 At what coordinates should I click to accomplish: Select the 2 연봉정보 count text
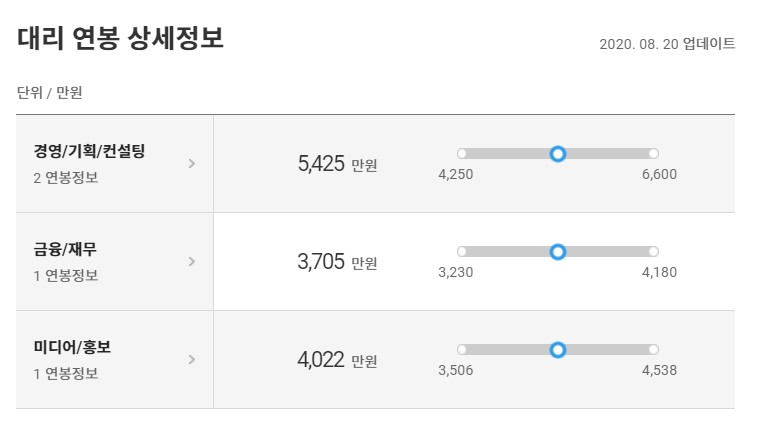click(x=66, y=178)
